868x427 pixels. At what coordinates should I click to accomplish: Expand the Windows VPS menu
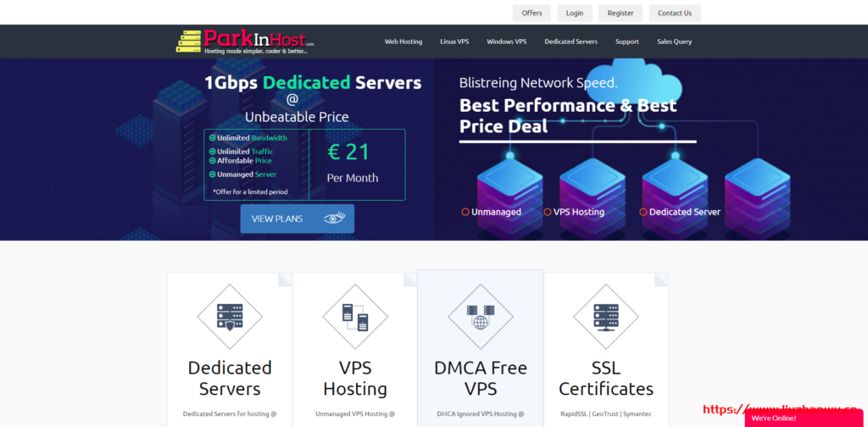pos(507,42)
